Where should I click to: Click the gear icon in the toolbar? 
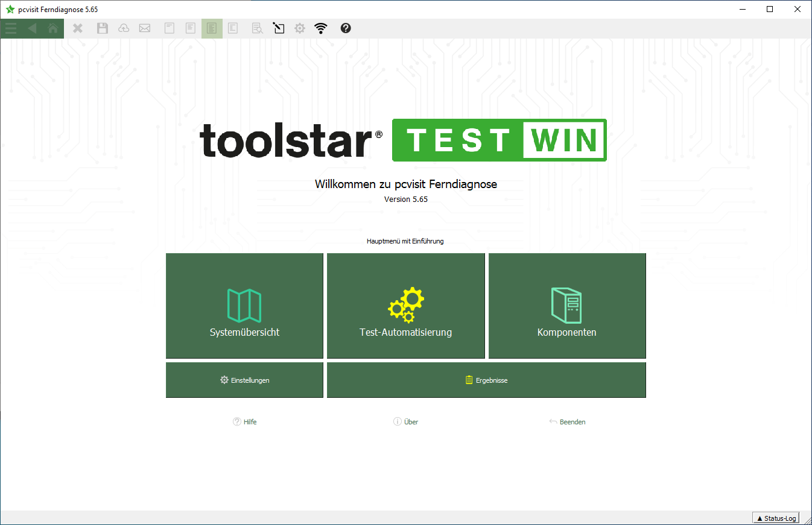pyautogui.click(x=300, y=28)
